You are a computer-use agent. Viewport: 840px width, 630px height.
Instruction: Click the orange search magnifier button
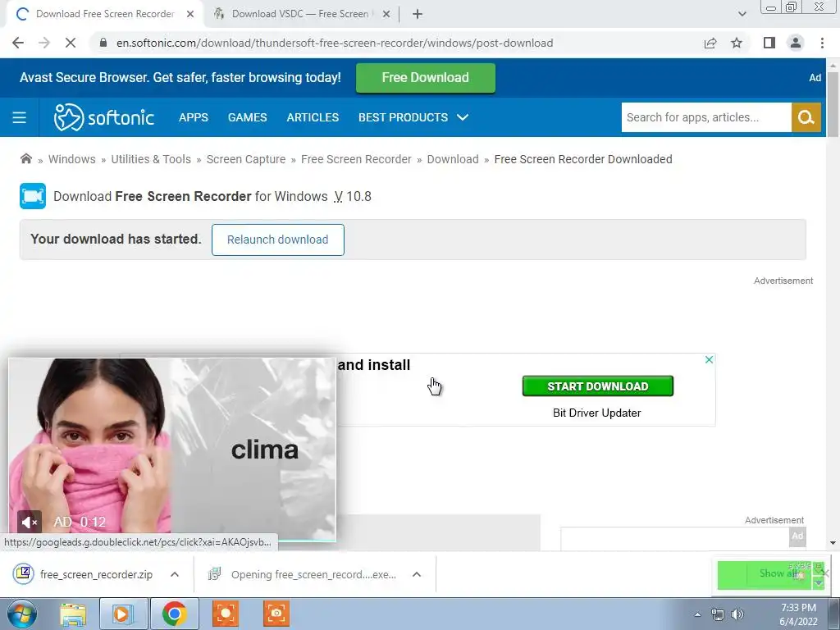pos(806,117)
